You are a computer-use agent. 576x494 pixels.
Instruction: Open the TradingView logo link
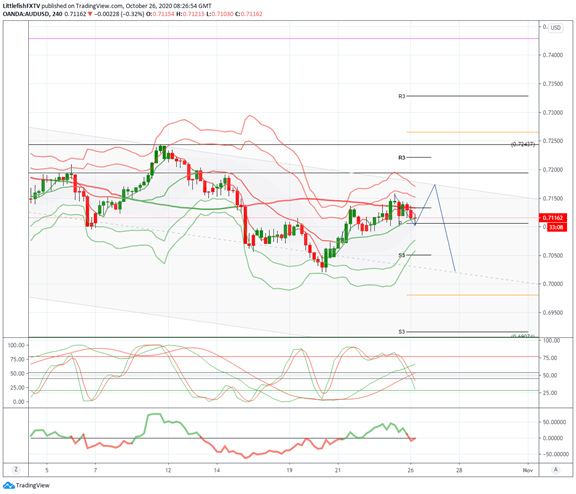pos(26,485)
